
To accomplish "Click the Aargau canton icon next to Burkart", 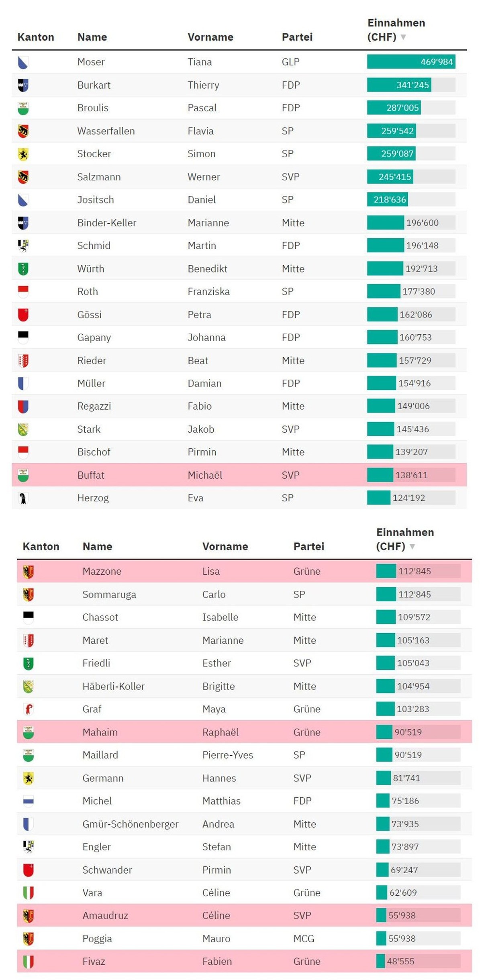I will coord(23,85).
